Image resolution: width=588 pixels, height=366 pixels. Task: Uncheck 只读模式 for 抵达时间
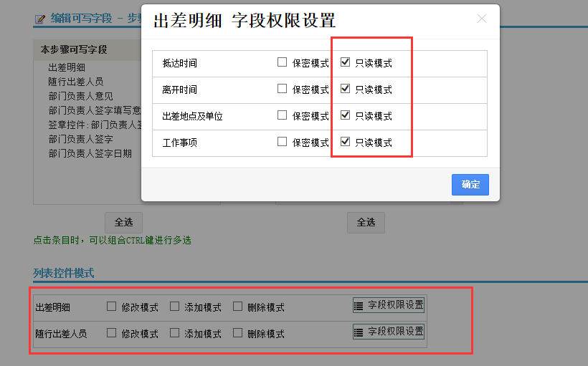(345, 62)
